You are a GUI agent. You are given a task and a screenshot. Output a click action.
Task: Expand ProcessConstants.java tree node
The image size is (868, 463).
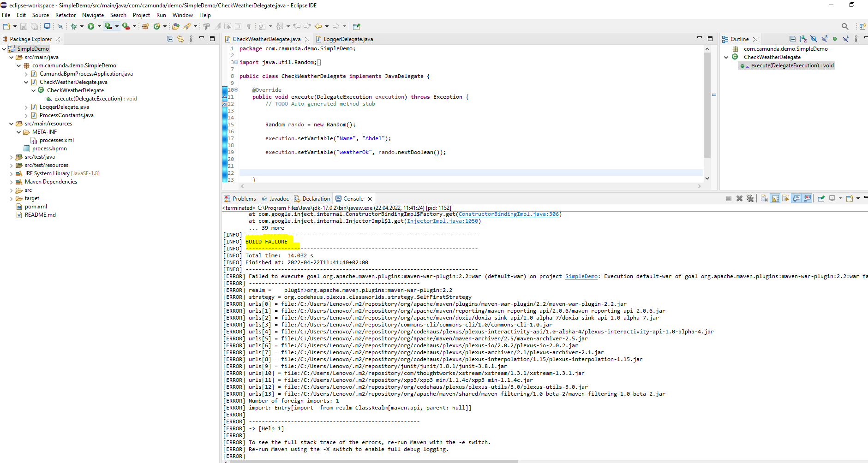coord(26,115)
